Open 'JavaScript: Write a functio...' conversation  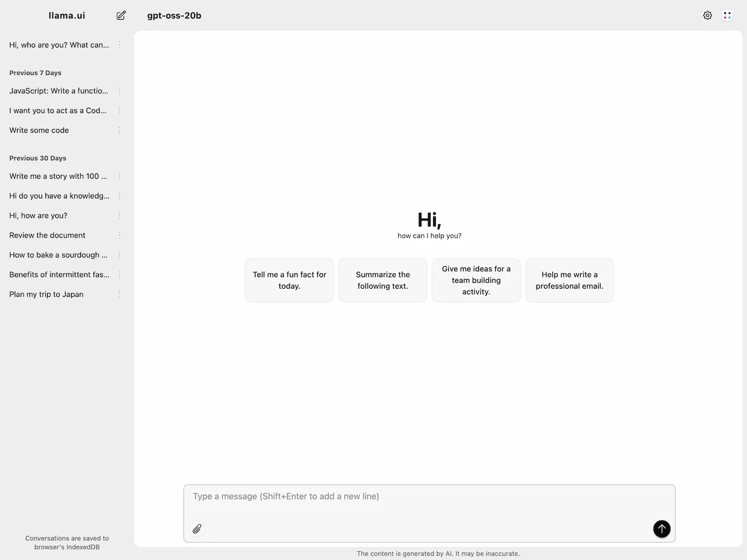59,91
